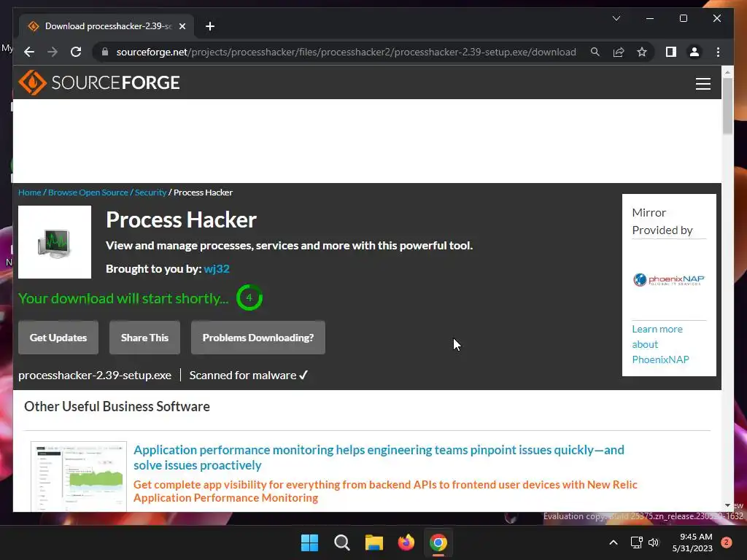Share this page via address bar icon
747x560 pixels.
click(619, 52)
